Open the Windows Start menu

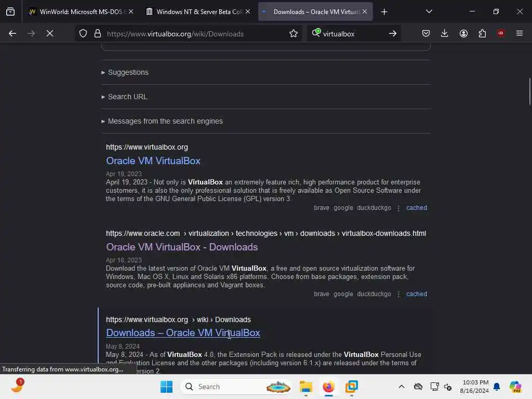click(166, 387)
